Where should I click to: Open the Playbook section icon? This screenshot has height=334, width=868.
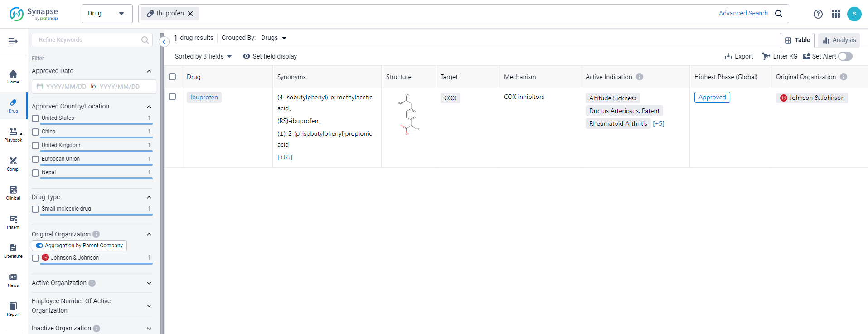(13, 134)
